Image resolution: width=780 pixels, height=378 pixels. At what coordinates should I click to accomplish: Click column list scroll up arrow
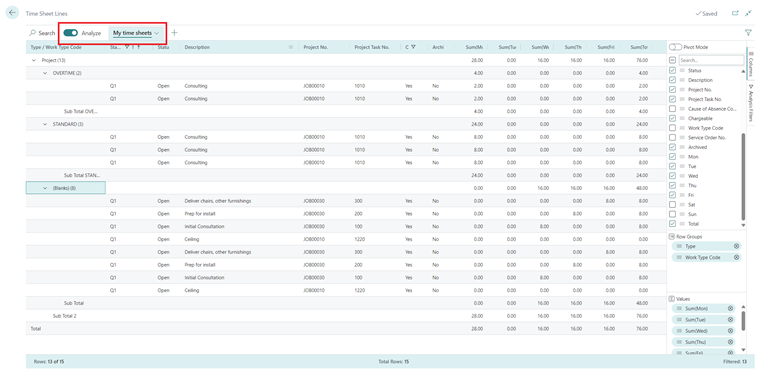click(743, 72)
